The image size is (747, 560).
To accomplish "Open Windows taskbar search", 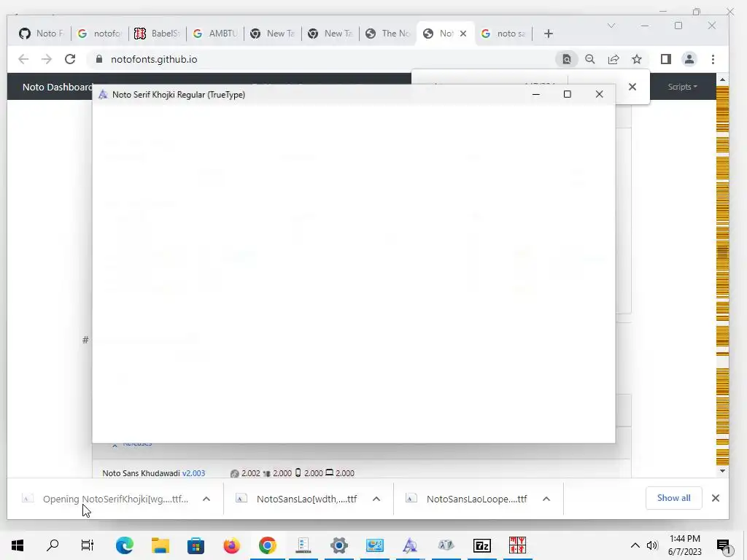I will [53, 545].
